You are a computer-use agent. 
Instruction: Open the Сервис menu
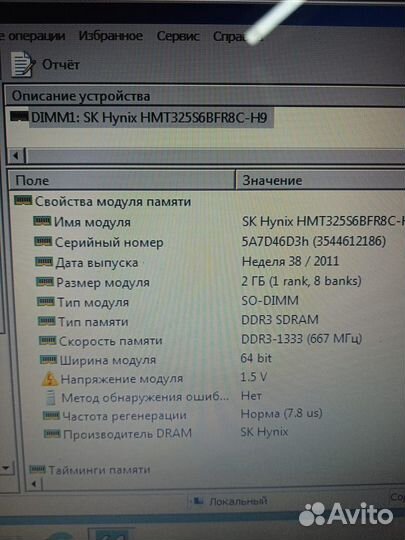(x=178, y=36)
